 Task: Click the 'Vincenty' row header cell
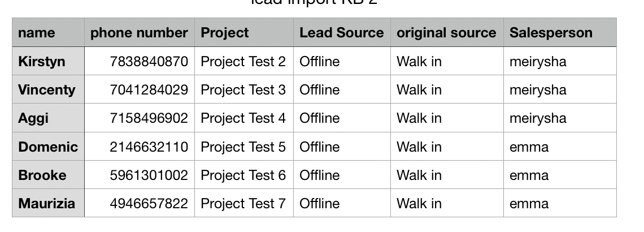tap(48, 89)
